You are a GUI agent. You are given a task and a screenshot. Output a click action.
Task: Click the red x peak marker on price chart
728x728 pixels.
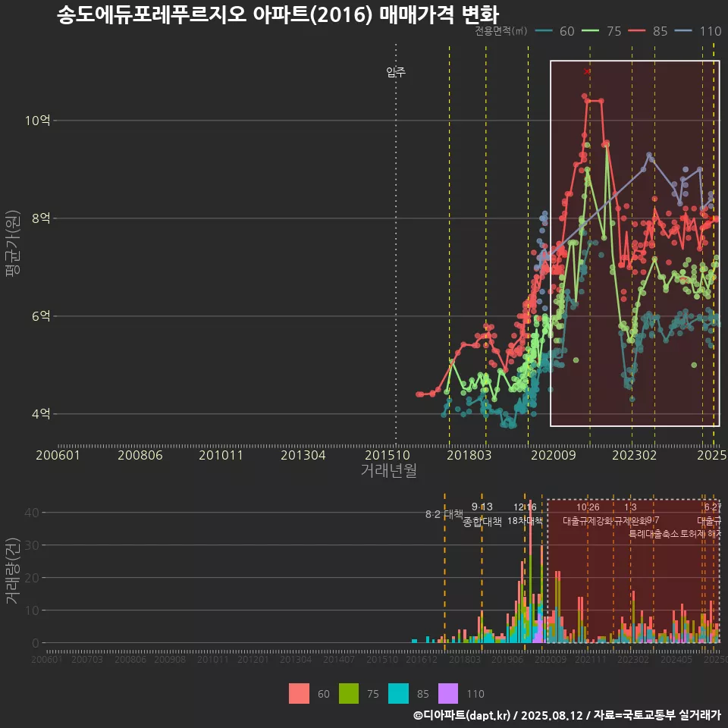point(587,71)
